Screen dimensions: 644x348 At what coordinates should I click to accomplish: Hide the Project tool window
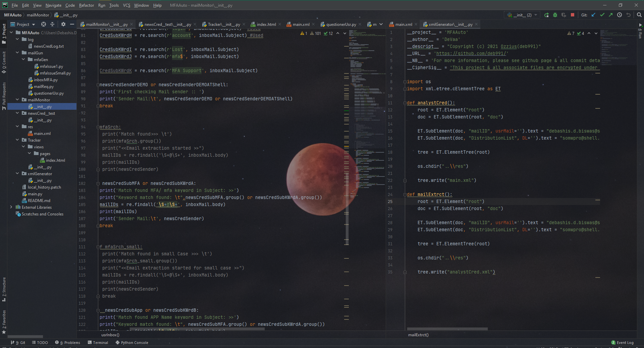tap(72, 24)
